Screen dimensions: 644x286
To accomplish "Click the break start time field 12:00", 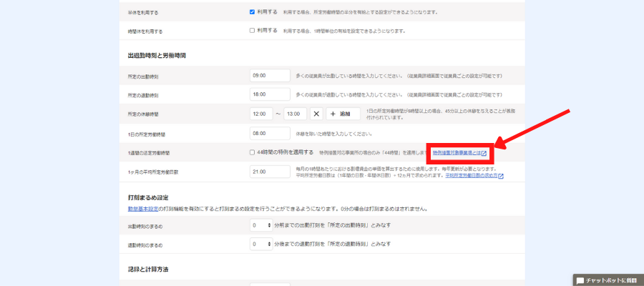I will [x=260, y=114].
